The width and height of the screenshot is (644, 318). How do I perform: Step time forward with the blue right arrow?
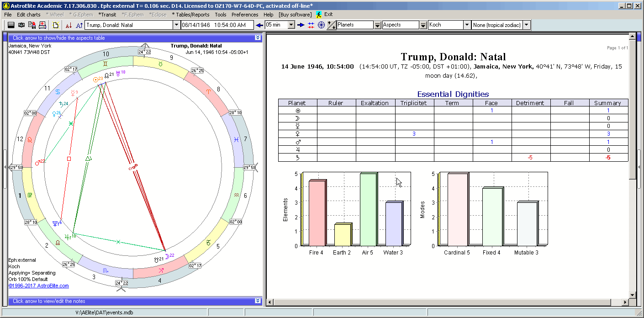tap(301, 25)
